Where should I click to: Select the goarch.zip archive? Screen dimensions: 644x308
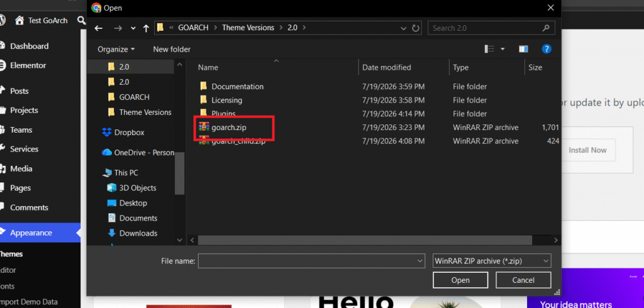pos(229,128)
